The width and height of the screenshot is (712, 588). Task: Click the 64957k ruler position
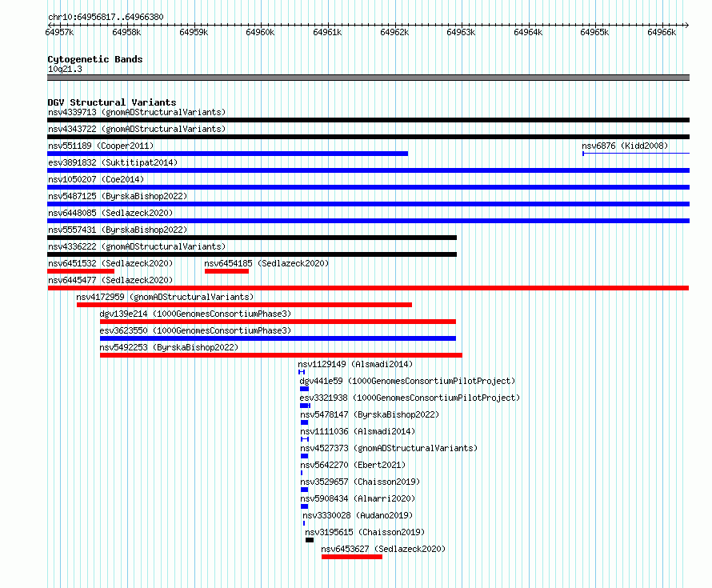59,32
